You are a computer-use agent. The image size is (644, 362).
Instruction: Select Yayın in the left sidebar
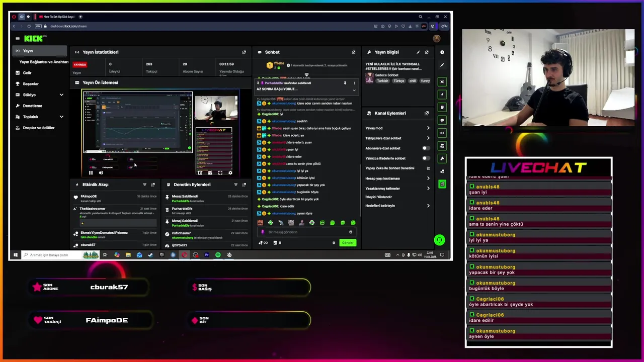(x=40, y=51)
